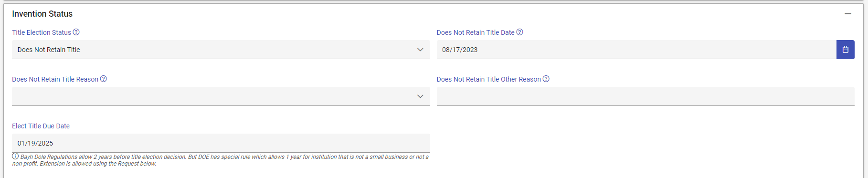Click the Does Not Retain Title Other Reason field
The width and height of the screenshot is (868, 178).
coord(646,96)
